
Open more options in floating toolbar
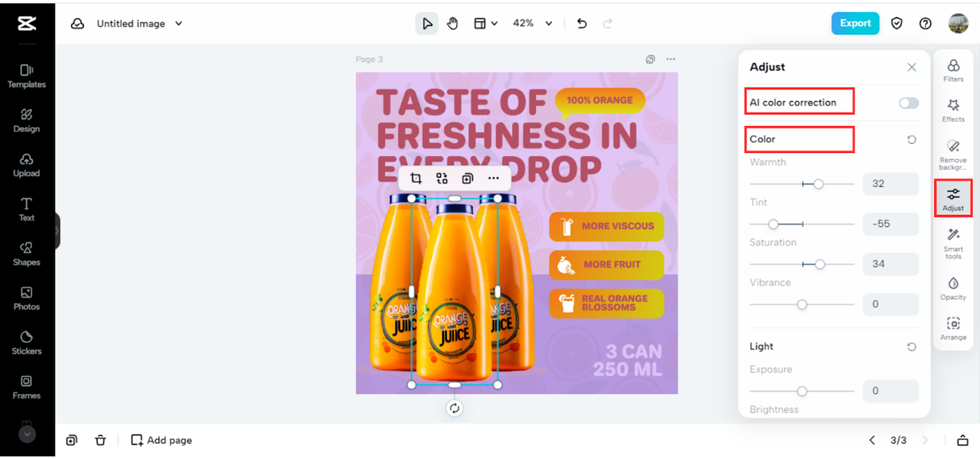pyautogui.click(x=493, y=178)
